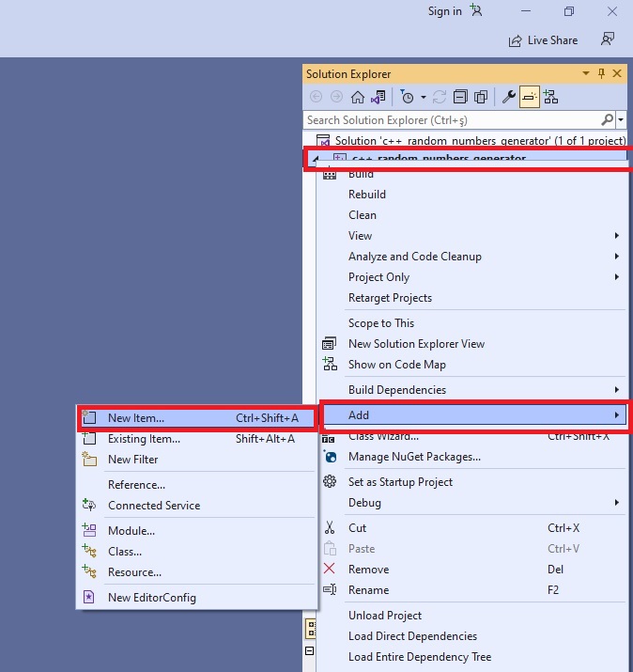This screenshot has height=672, width=633.
Task: Choose Set as Startup Project
Action: (x=474, y=482)
